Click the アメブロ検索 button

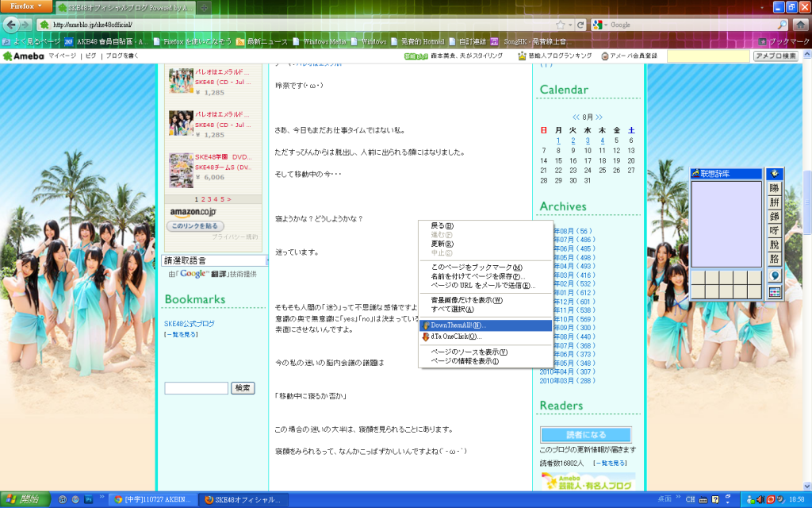point(775,56)
